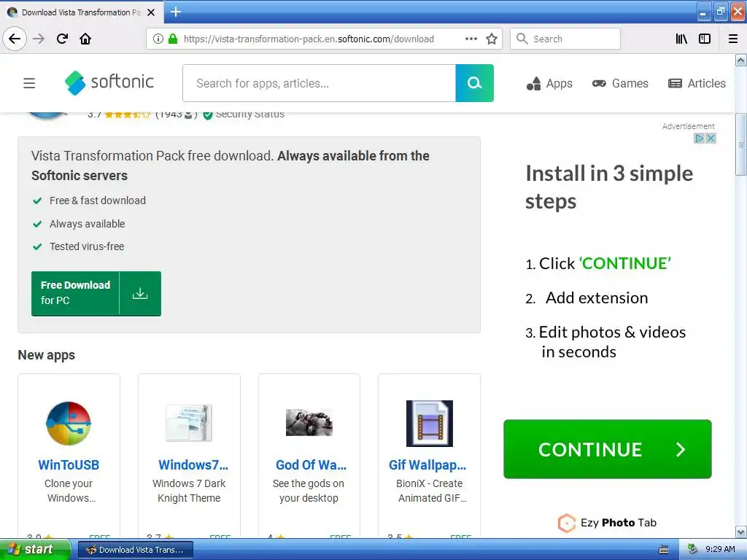Image resolution: width=747 pixels, height=560 pixels.
Task: Click the 'Install in 3 simple steps' heading
Action: [609, 187]
